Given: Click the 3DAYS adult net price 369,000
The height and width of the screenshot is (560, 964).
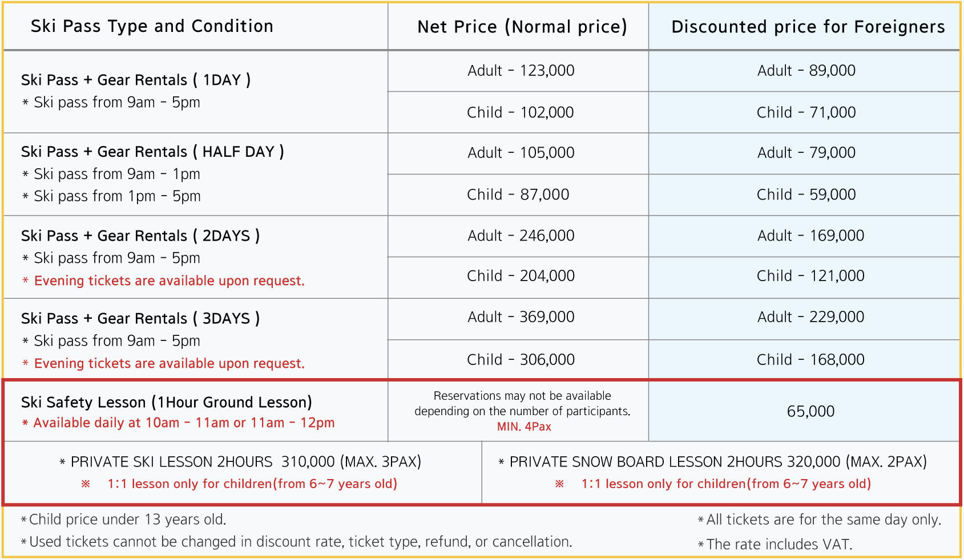Looking at the screenshot, I should pyautogui.click(x=521, y=317).
